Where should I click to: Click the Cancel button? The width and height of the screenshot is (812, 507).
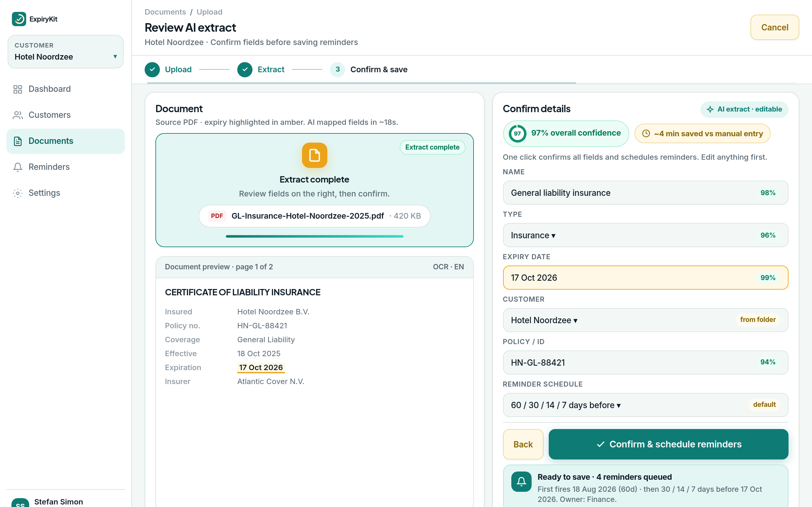tap(775, 28)
